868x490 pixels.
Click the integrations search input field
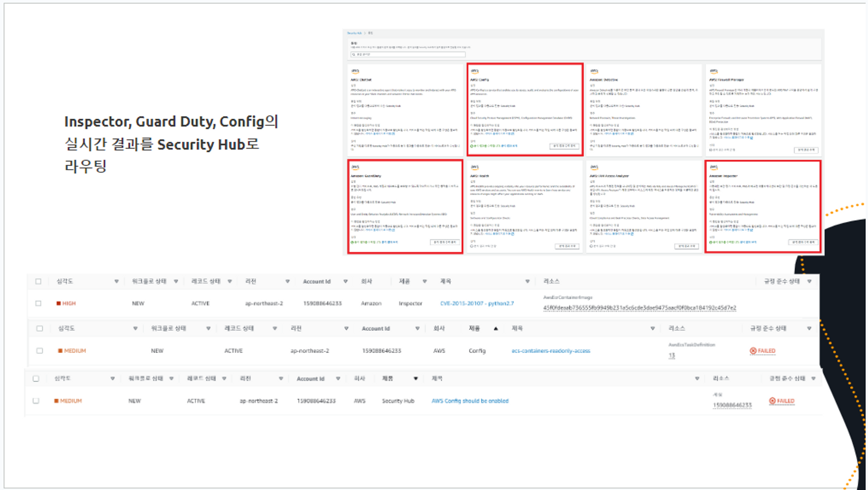tap(408, 55)
